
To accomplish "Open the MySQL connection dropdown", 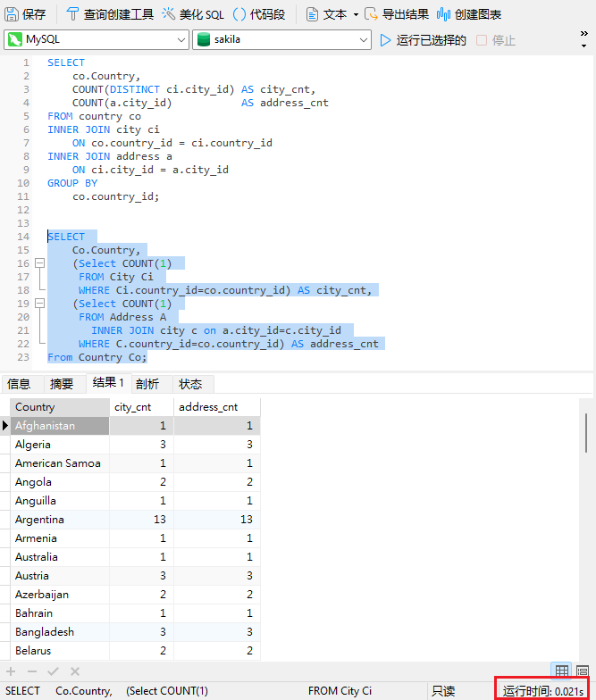I will point(97,39).
